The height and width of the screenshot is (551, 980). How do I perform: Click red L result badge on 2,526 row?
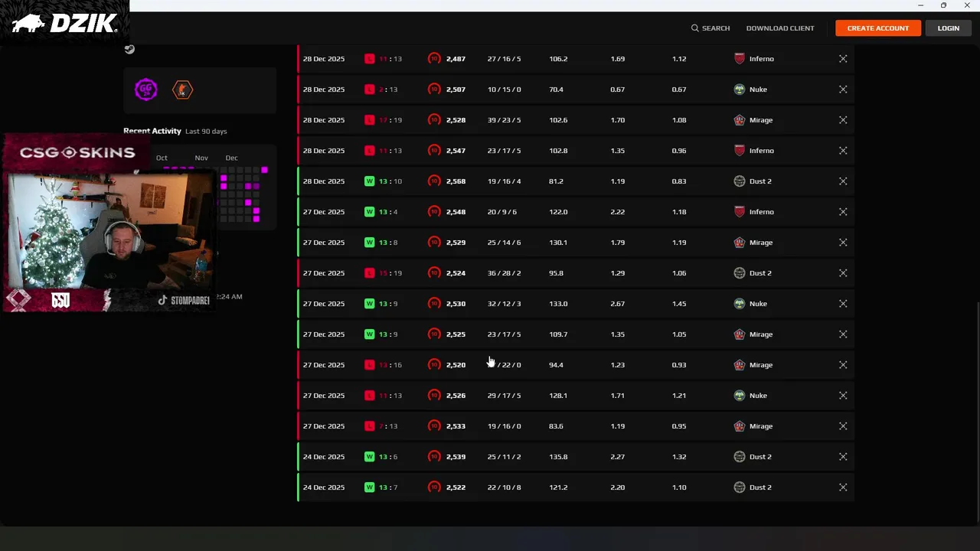coord(370,396)
